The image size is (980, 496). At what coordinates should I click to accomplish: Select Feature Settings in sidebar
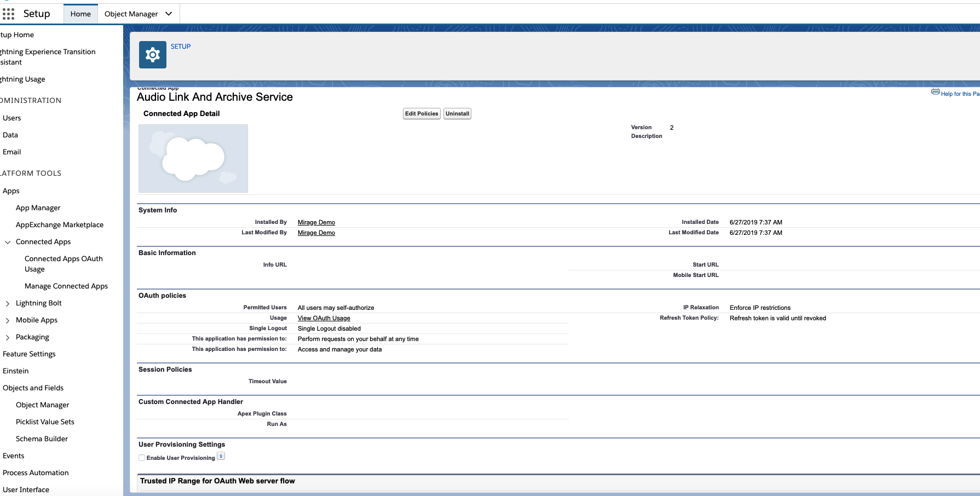coord(29,354)
